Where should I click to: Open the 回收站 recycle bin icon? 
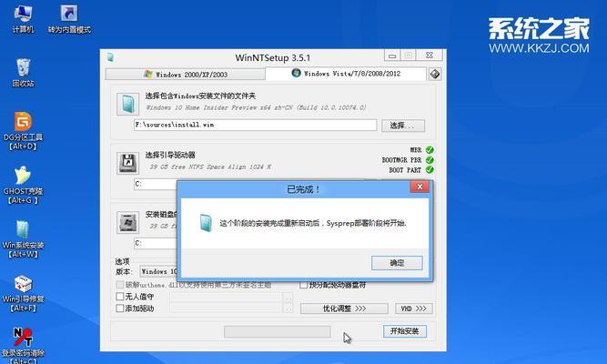click(x=24, y=73)
